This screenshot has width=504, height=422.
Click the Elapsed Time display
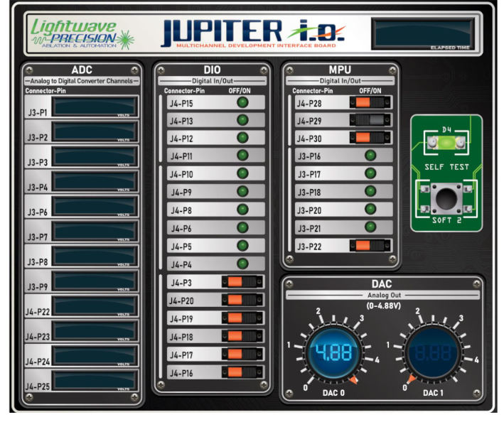coord(423,33)
